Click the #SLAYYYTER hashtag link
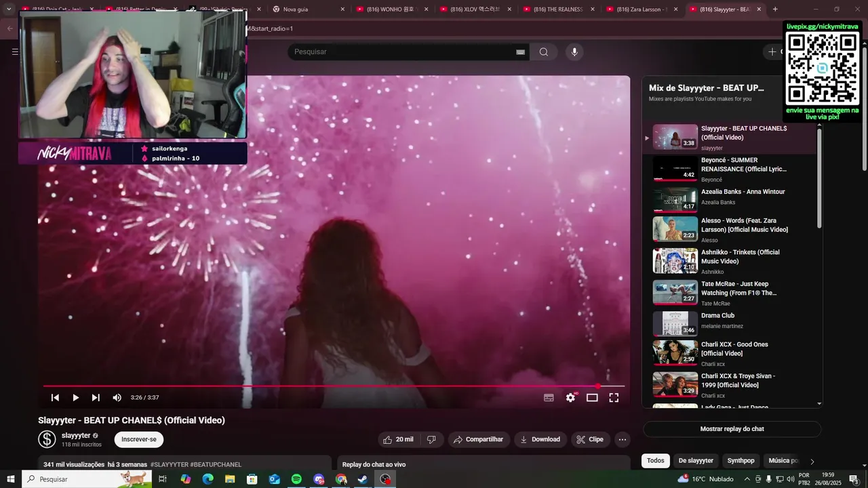The image size is (868, 488). coord(170,465)
